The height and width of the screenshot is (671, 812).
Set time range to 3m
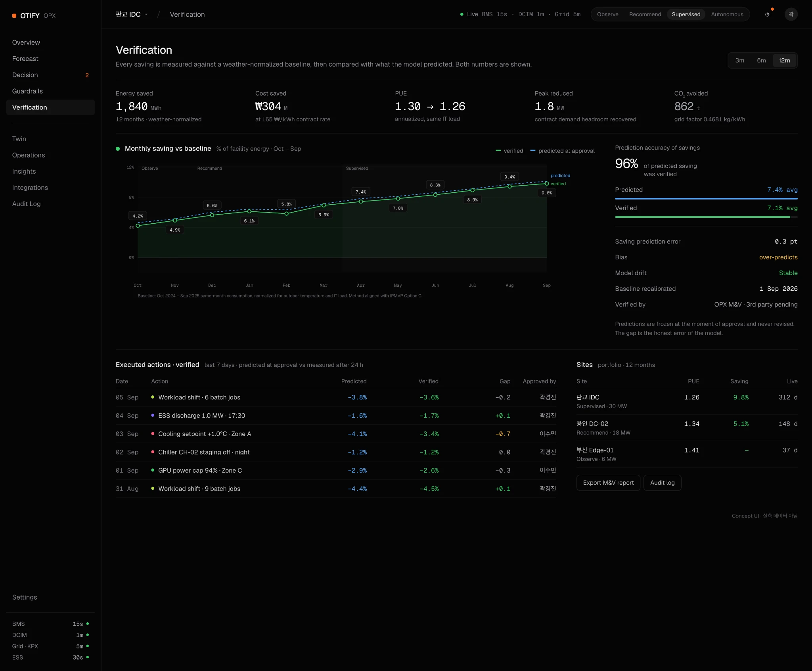click(x=740, y=60)
